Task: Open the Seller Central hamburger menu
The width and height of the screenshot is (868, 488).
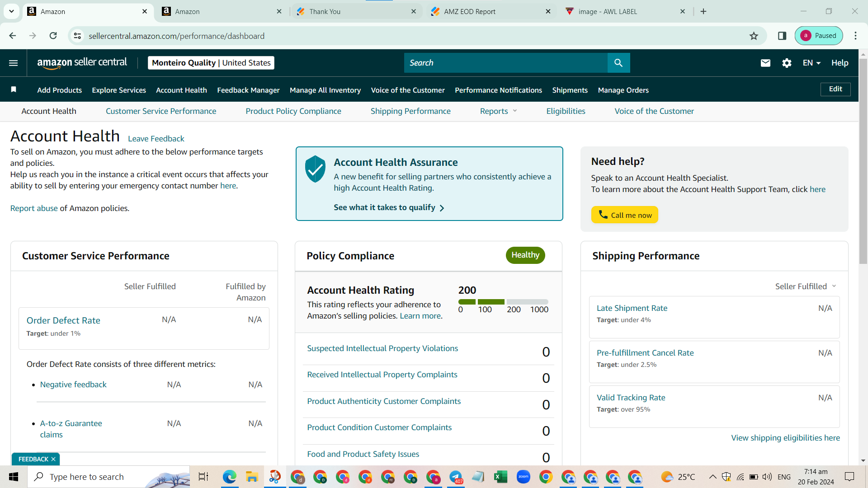Action: (x=14, y=63)
